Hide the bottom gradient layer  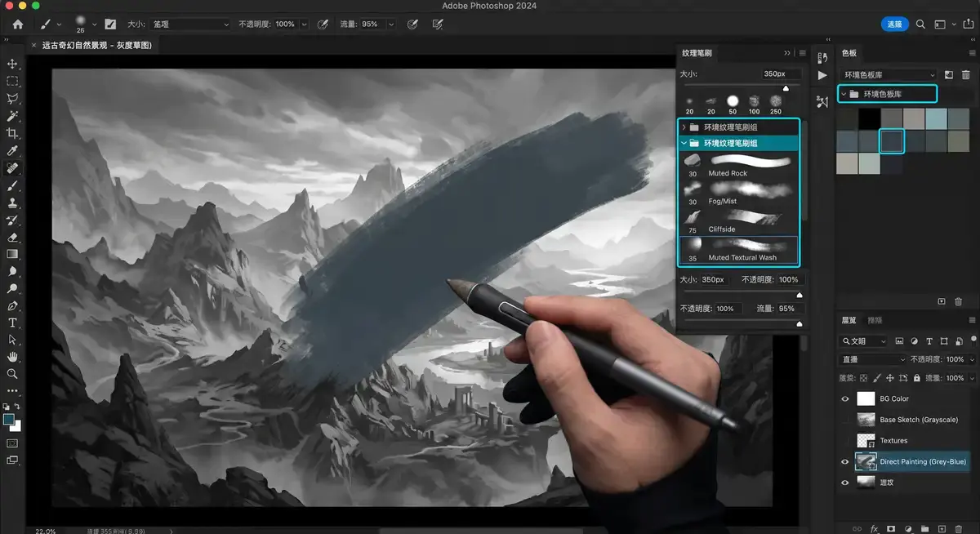coord(845,483)
